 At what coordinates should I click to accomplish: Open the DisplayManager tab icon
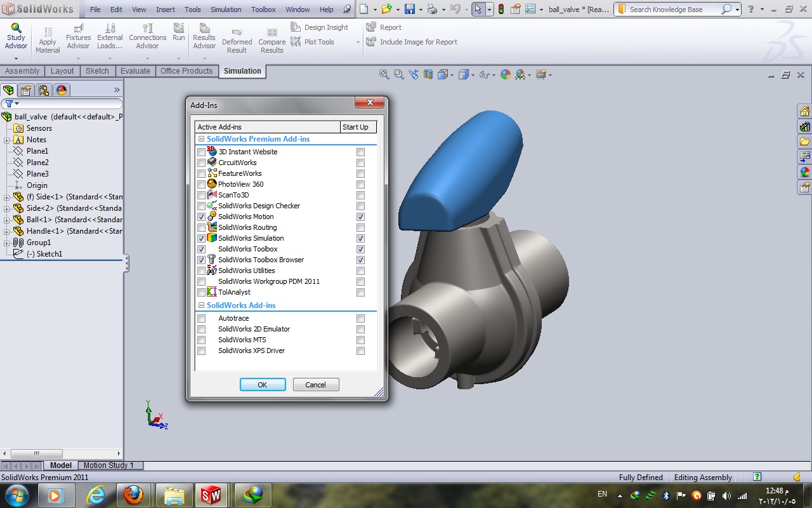coord(62,90)
